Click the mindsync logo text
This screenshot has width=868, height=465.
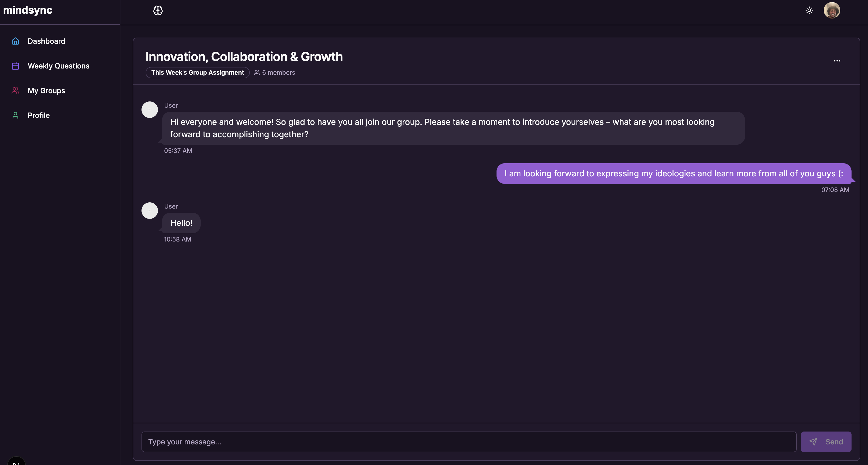28,10
